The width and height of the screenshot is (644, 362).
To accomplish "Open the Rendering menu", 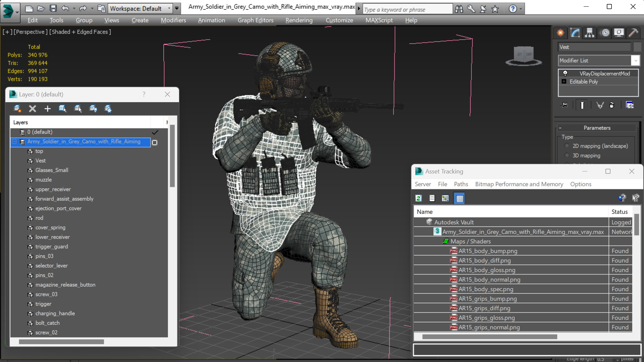I will 299,20.
